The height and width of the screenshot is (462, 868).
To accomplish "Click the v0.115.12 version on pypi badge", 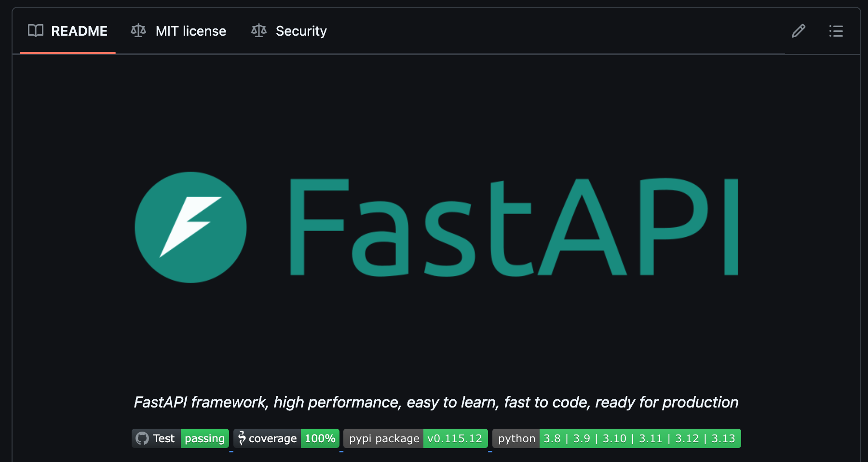I will coord(455,438).
